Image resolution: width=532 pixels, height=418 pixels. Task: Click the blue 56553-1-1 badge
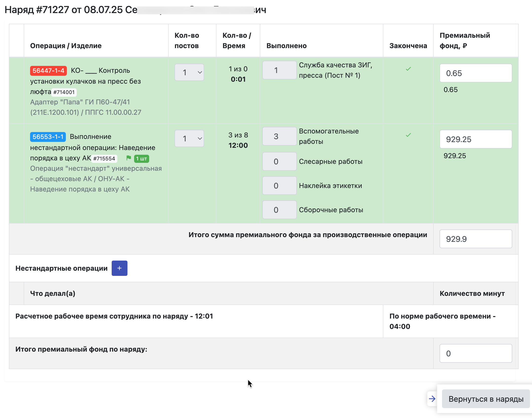tap(48, 137)
